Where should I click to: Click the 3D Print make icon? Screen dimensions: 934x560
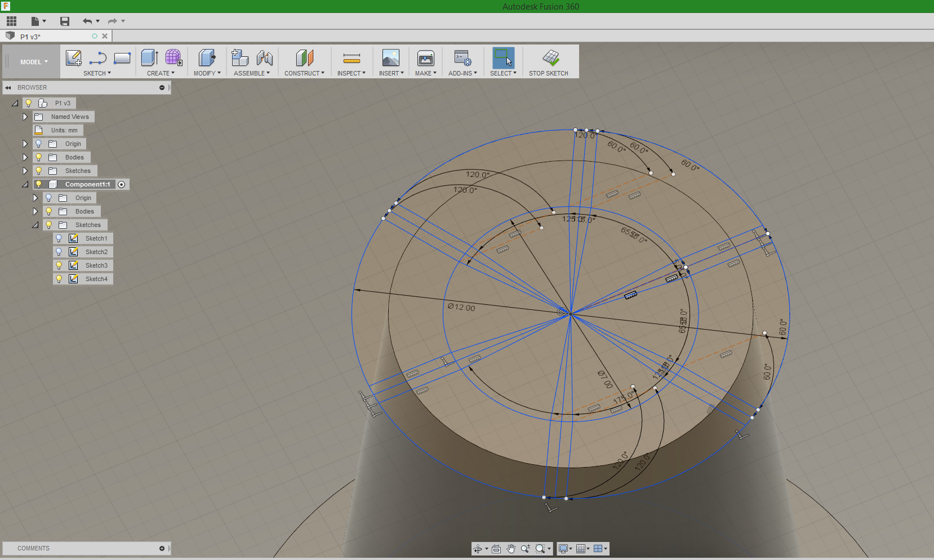tap(426, 58)
